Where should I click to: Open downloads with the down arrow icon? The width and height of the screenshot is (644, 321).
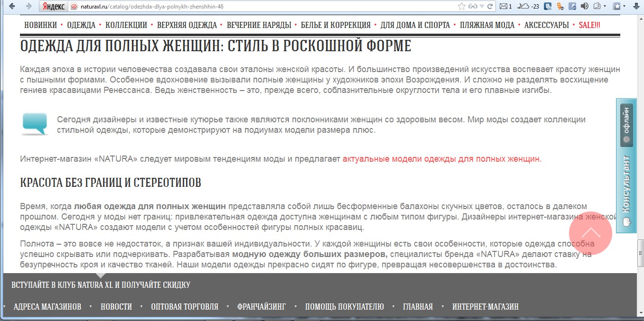[636, 6]
